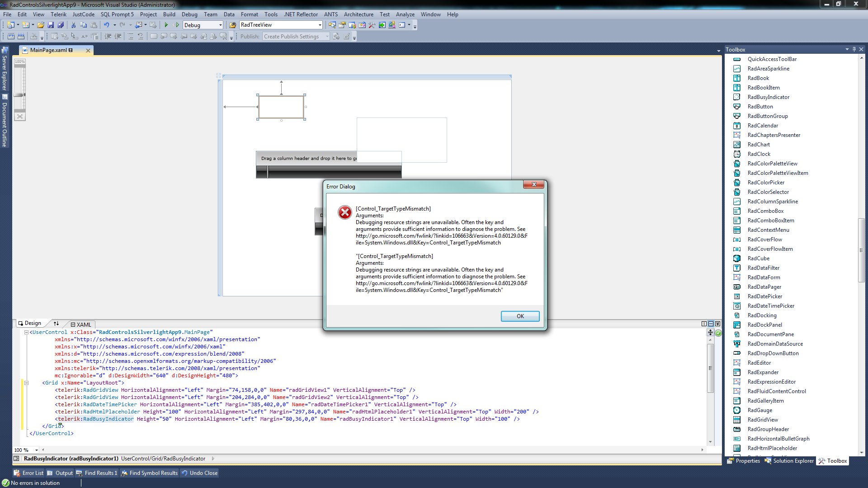Click the New Project toolbar icon
Screen dimensions: 868x488
click(11, 25)
